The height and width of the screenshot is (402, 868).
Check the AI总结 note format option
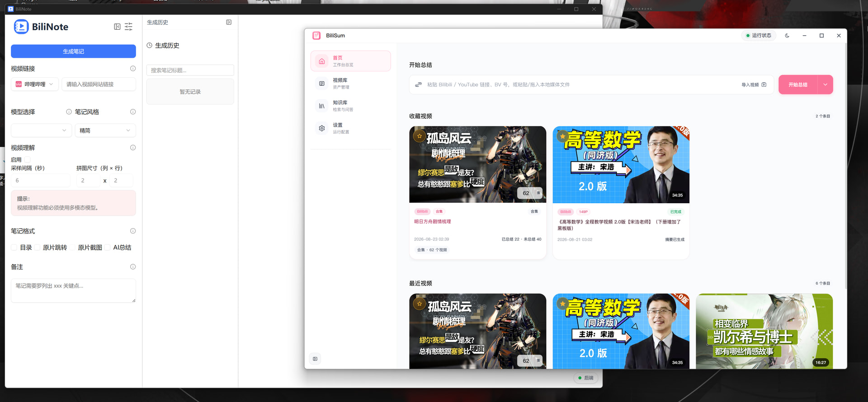click(x=108, y=248)
